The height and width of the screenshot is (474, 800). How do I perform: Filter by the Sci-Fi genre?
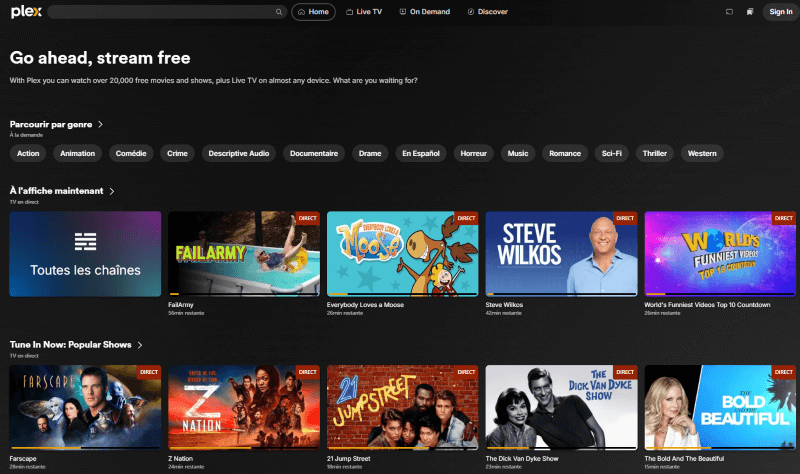612,153
